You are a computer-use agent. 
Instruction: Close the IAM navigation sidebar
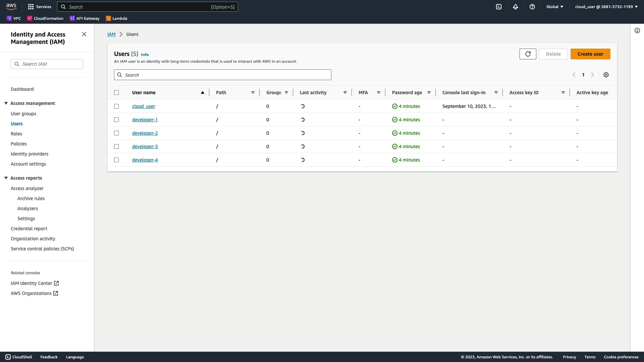pos(84,34)
